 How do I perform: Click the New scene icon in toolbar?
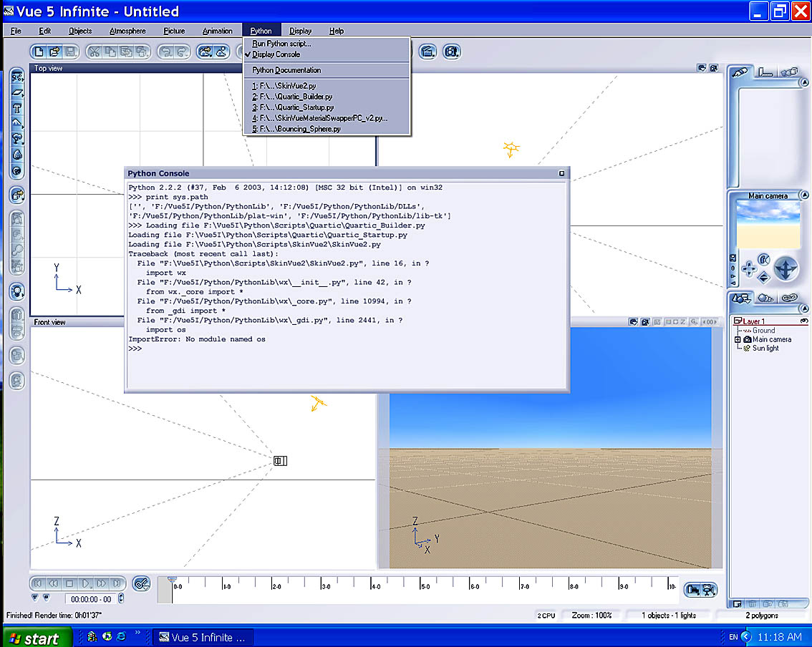[x=39, y=52]
